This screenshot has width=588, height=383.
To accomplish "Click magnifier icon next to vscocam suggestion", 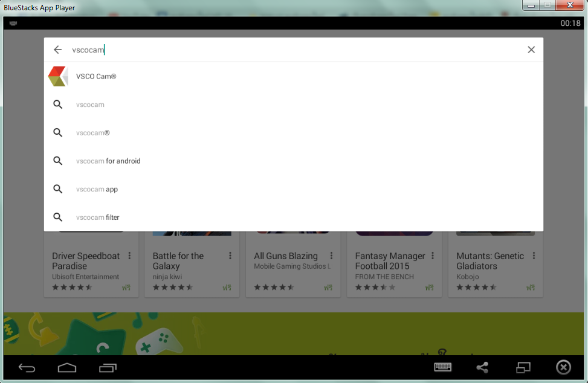I will click(x=58, y=105).
